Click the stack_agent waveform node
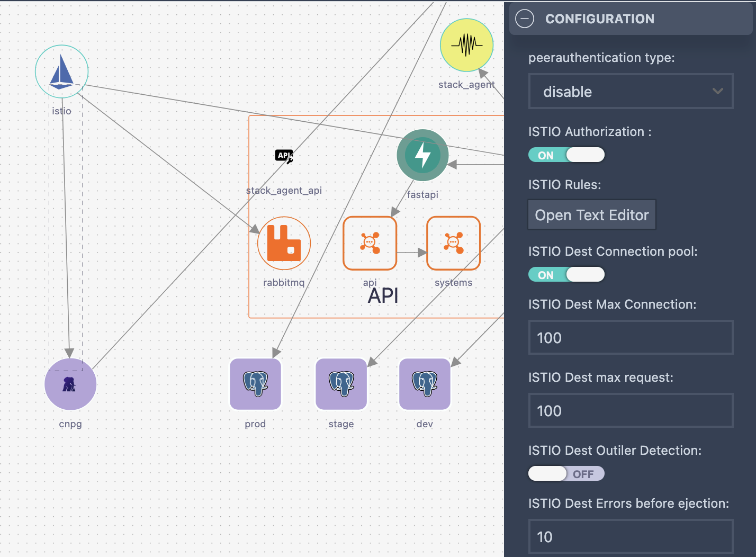Screen dimensions: 756x557 (466, 45)
